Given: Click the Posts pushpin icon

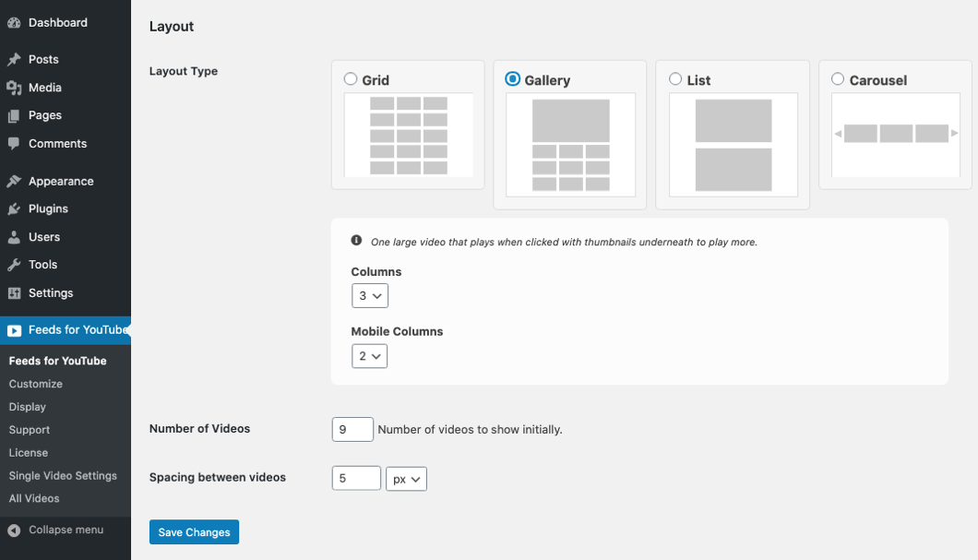Looking at the screenshot, I should [x=14, y=60].
